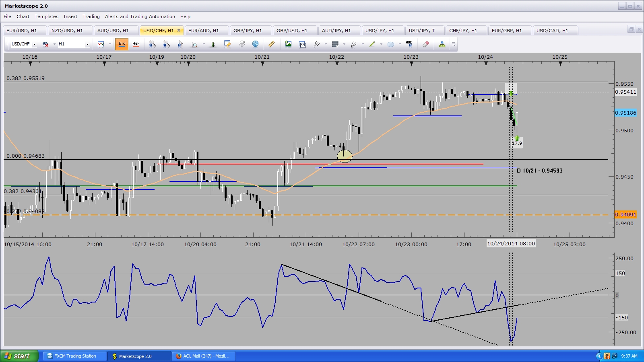This screenshot has width=644, height=362.
Task: Toggle the Ask price display
Action: (136, 44)
